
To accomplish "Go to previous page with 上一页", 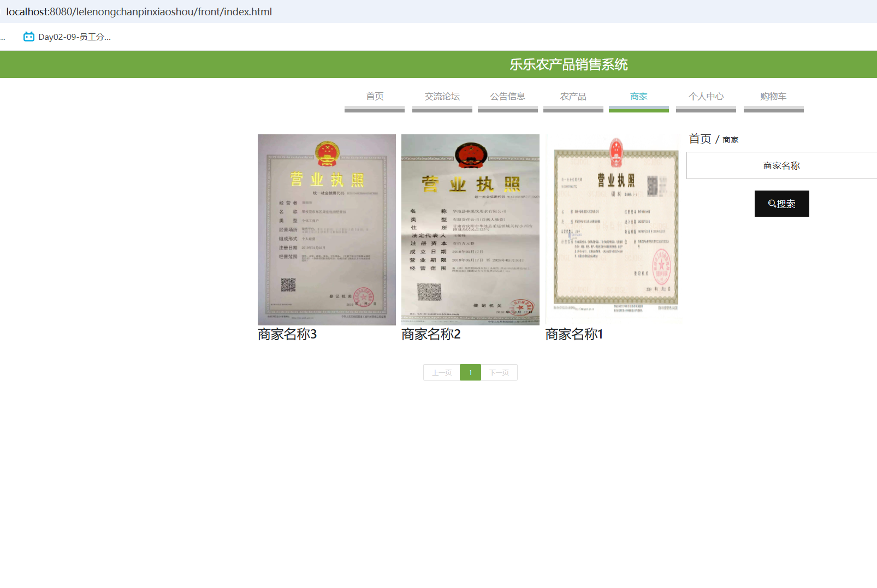I will [442, 372].
